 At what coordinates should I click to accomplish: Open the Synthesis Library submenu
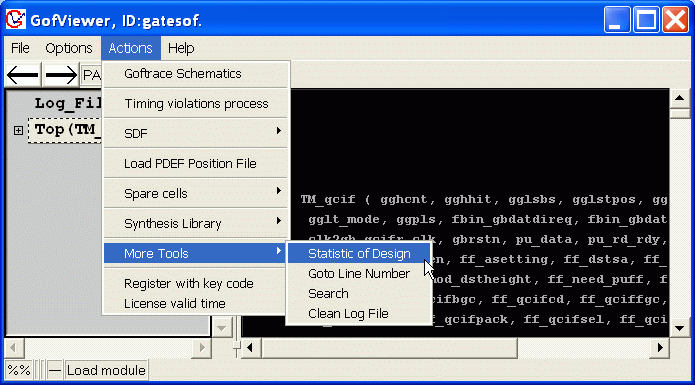tap(196, 223)
